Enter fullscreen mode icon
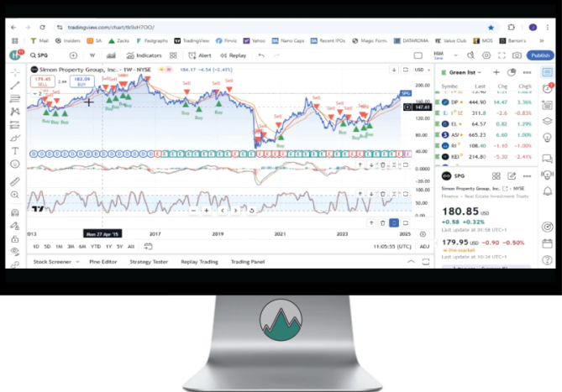Screen dimensions: 562x392 (502, 55)
